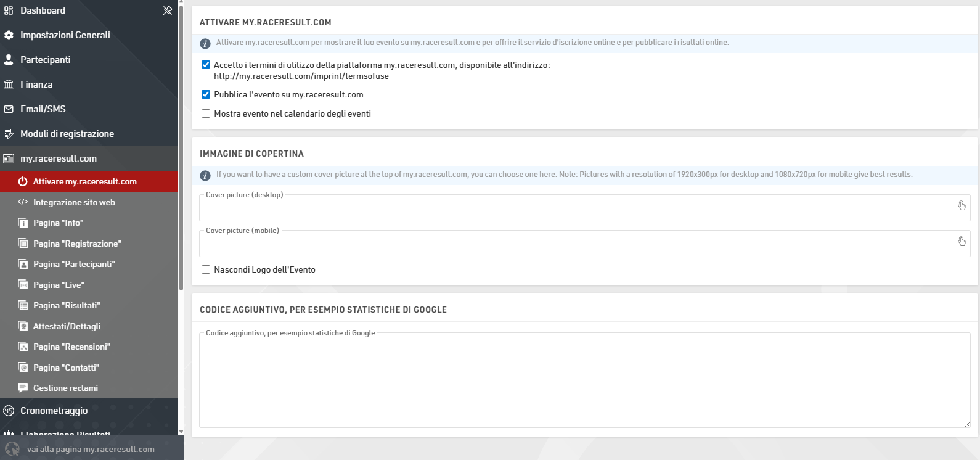Enable Mostra evento nel calendario degli eventi
The height and width of the screenshot is (460, 980).
(x=206, y=113)
